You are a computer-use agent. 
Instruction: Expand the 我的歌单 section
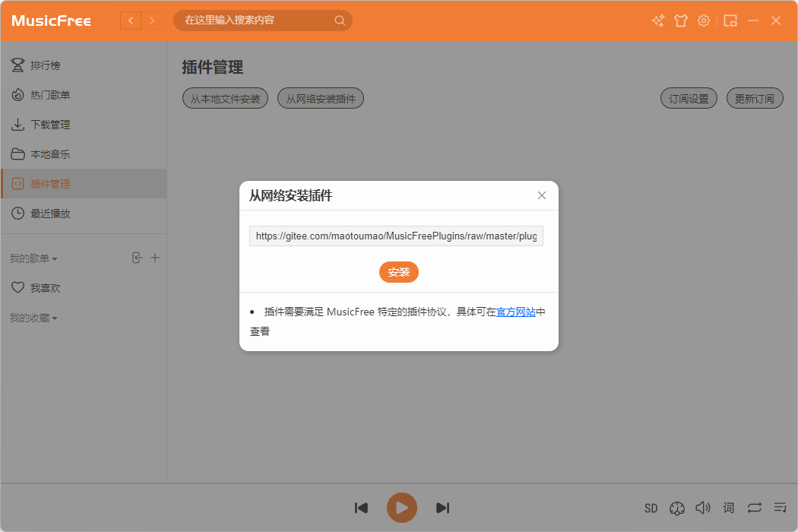32,258
